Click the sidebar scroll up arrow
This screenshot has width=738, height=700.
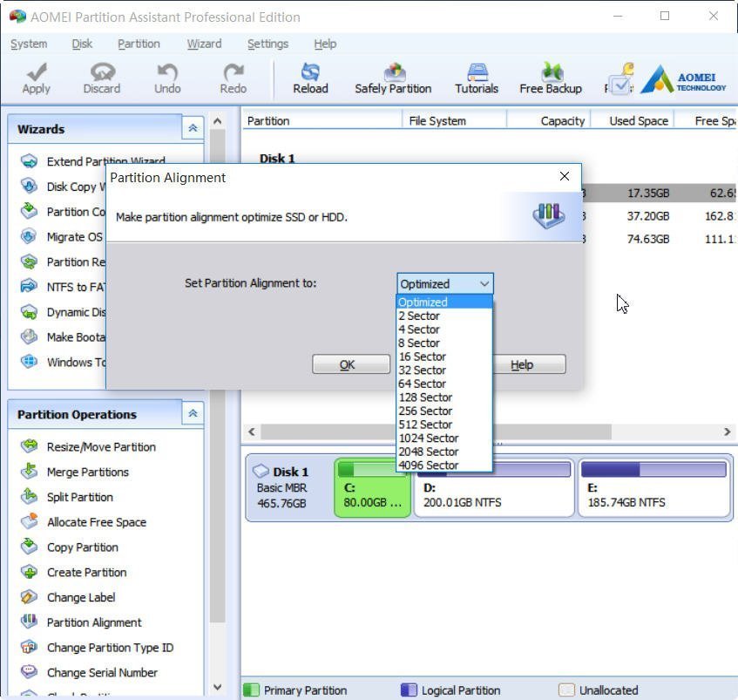[217, 121]
